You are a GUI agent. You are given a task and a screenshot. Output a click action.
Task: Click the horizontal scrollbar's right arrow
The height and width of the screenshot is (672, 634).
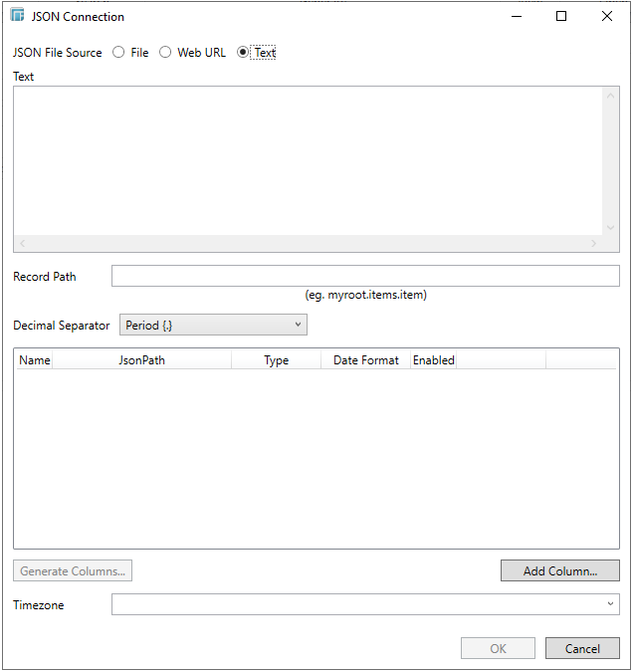[x=594, y=244]
